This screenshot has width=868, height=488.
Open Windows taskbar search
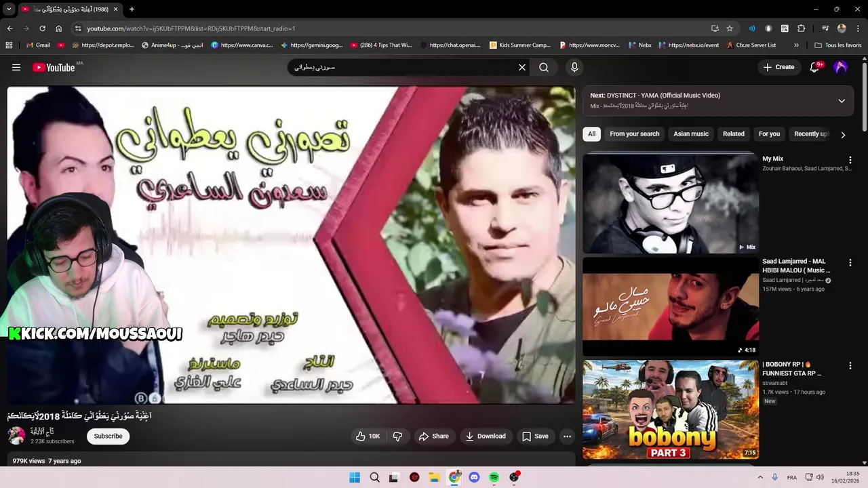coord(374,477)
